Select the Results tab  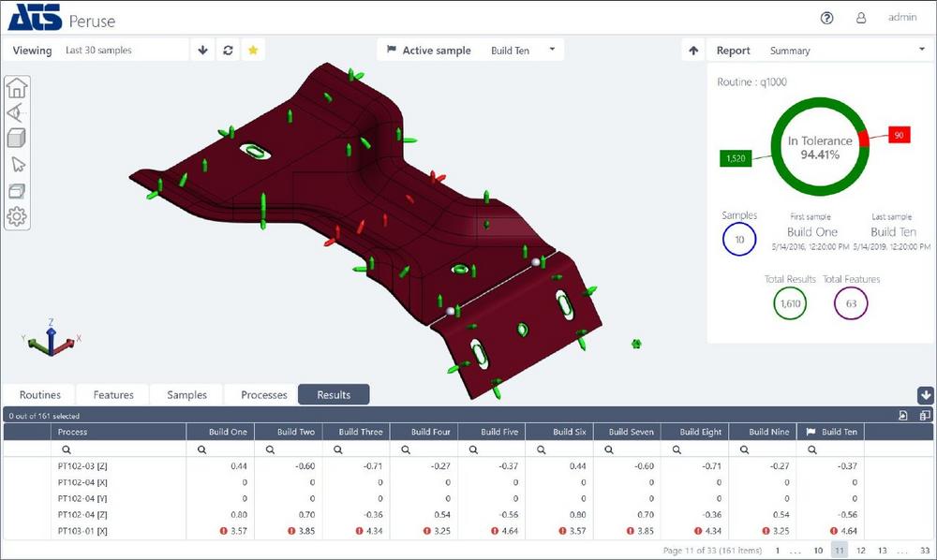(x=334, y=394)
